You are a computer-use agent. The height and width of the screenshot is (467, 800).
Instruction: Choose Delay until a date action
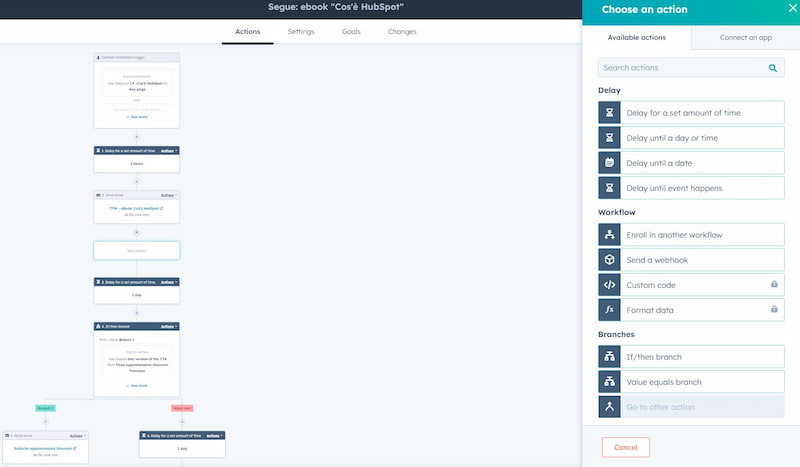tap(691, 163)
